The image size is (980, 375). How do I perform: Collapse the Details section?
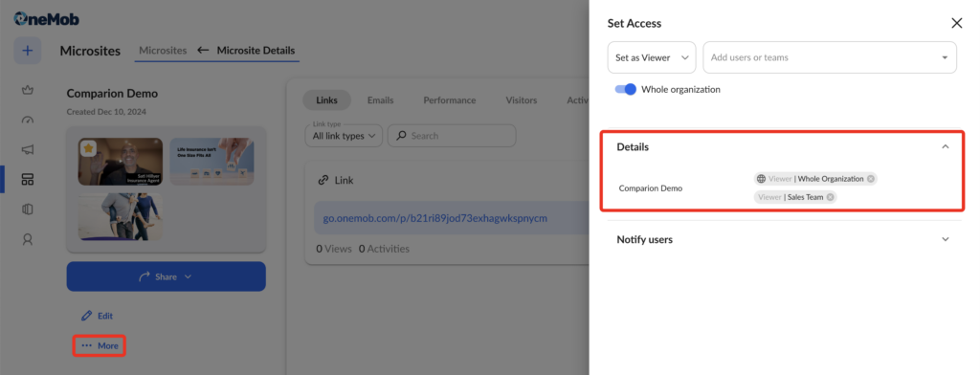point(945,147)
